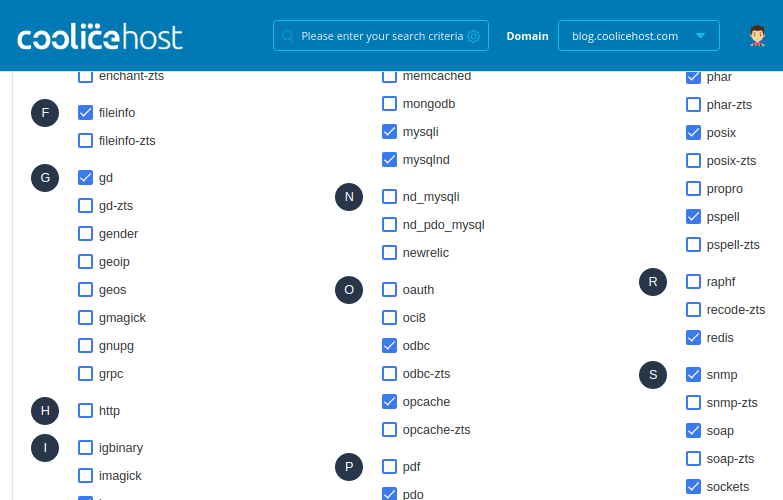783x500 pixels.
Task: Enable the geos checkbox
Action: coord(85,290)
